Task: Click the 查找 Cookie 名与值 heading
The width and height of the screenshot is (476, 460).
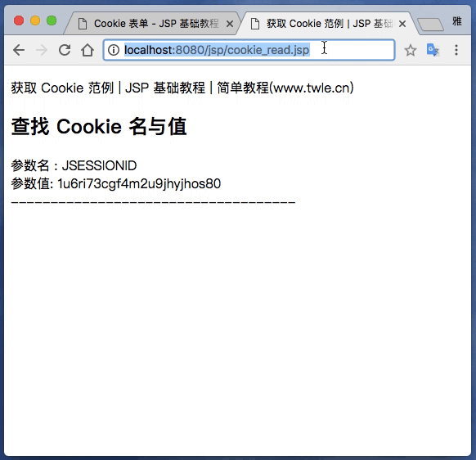Action: click(x=99, y=126)
